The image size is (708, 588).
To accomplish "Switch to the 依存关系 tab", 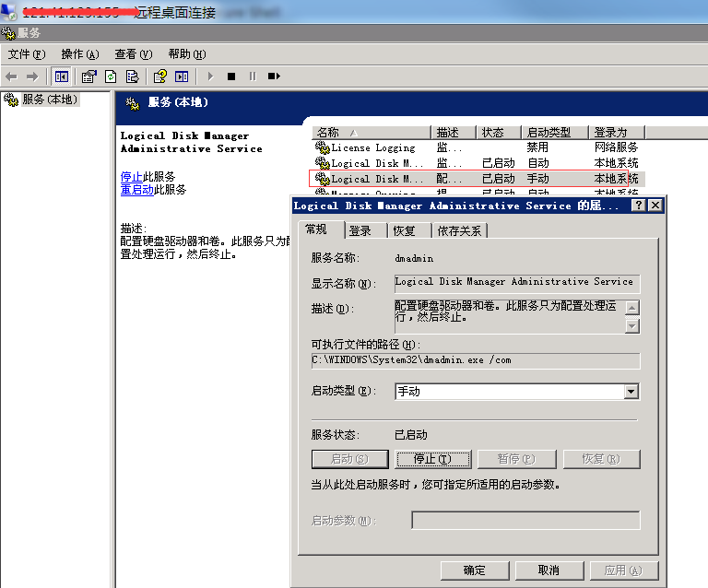I will pyautogui.click(x=459, y=230).
